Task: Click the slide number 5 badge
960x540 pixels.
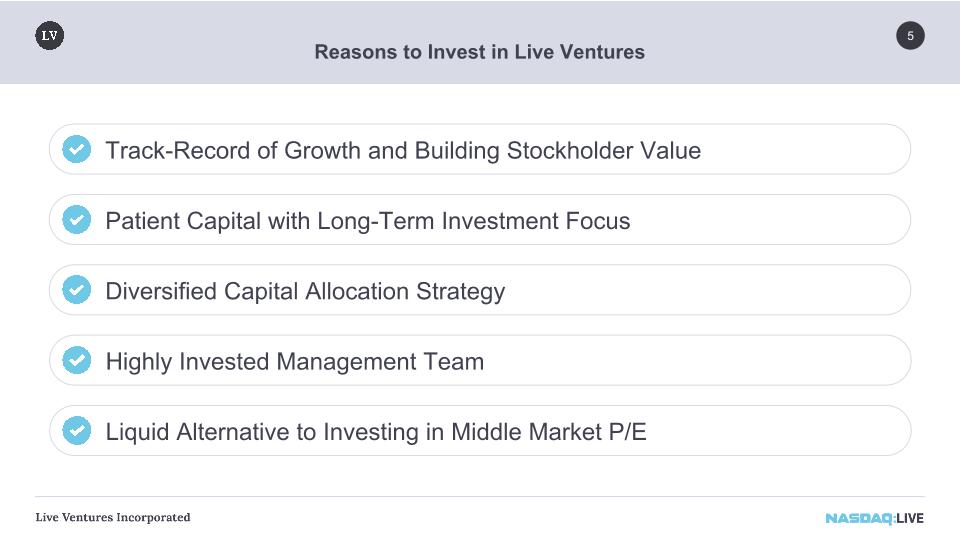Action: pyautogui.click(x=910, y=36)
